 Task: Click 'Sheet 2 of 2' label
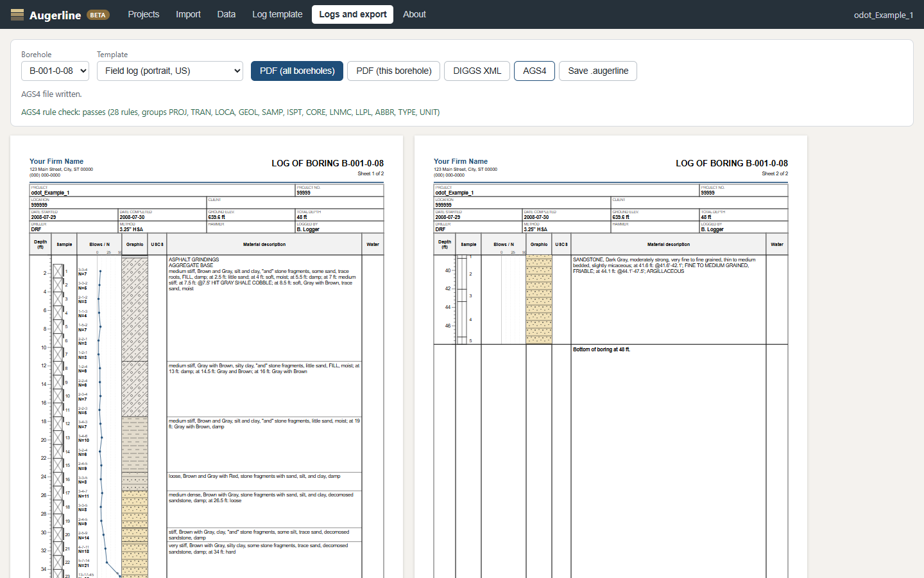pos(775,173)
